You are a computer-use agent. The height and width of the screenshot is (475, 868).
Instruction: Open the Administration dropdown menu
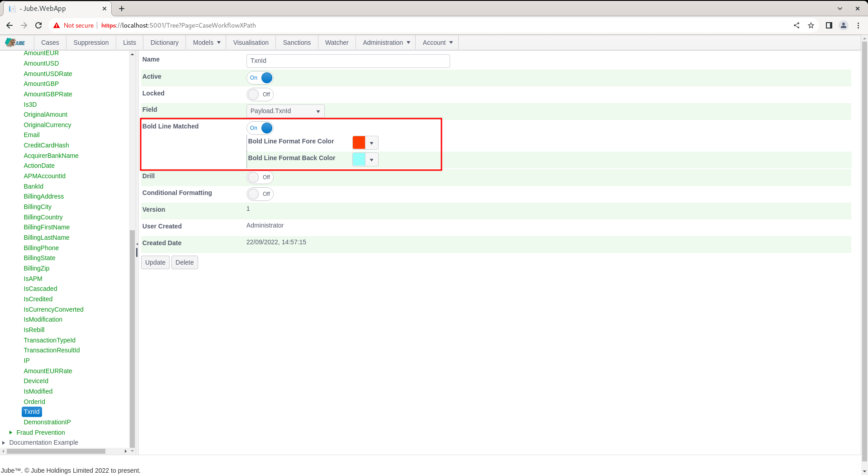point(386,43)
